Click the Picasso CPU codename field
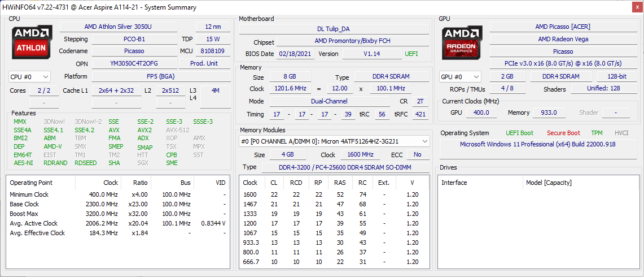Image resolution: width=644 pixels, height=277 pixels. [x=134, y=51]
